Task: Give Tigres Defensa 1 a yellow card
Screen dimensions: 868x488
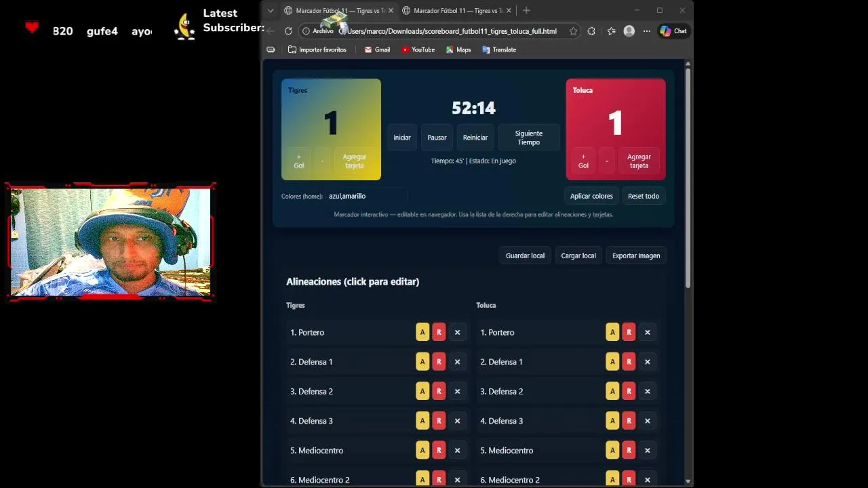Action: coord(422,362)
